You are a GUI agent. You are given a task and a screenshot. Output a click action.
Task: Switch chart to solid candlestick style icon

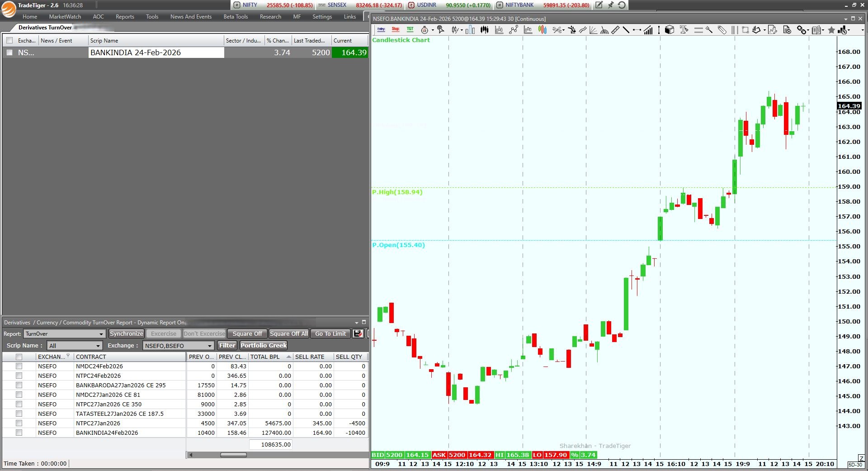(485, 30)
